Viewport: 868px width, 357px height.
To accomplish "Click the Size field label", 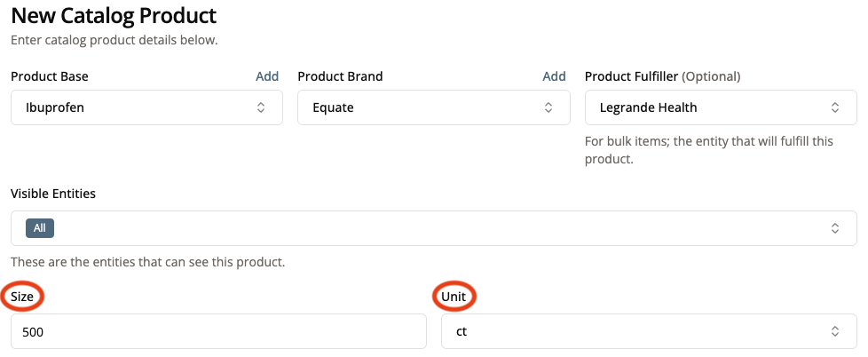I will [22, 297].
